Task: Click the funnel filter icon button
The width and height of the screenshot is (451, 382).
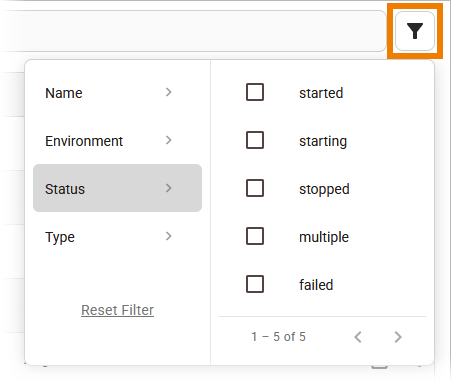Action: tap(415, 31)
